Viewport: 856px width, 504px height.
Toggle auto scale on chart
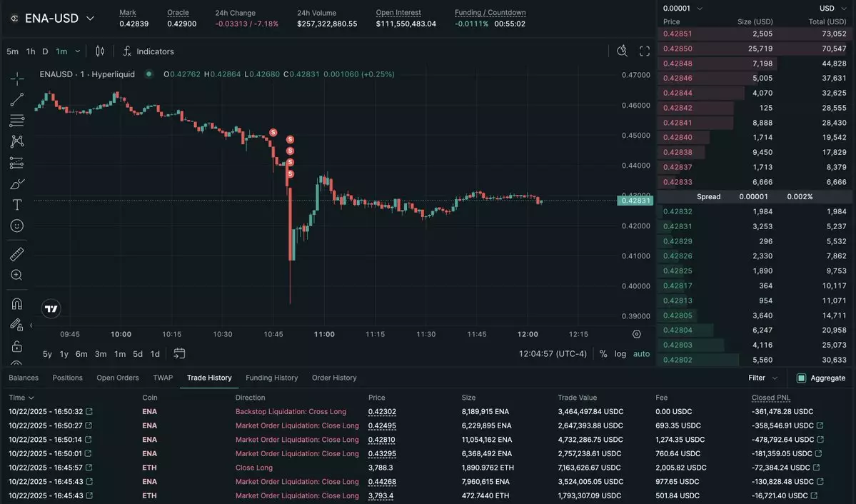(641, 353)
